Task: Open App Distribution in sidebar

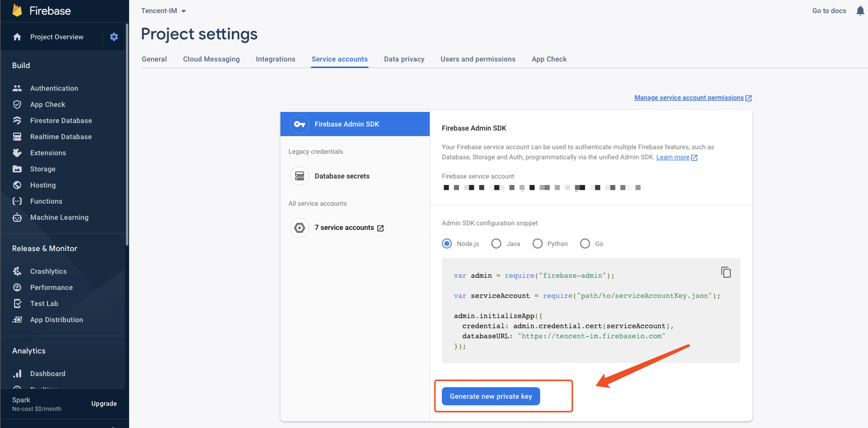Action: pos(56,320)
